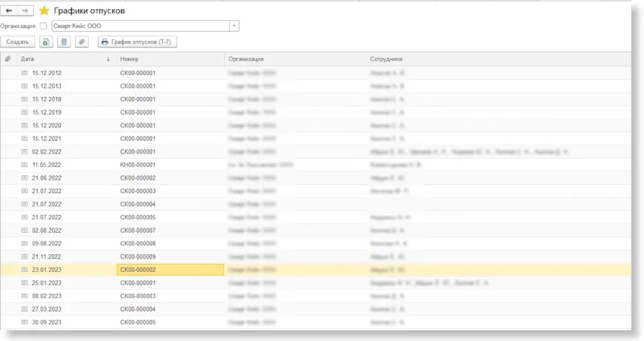Image resolution: width=644 pixels, height=341 pixels.
Task: Select document icon in row 15.12.2018
Action: point(25,99)
